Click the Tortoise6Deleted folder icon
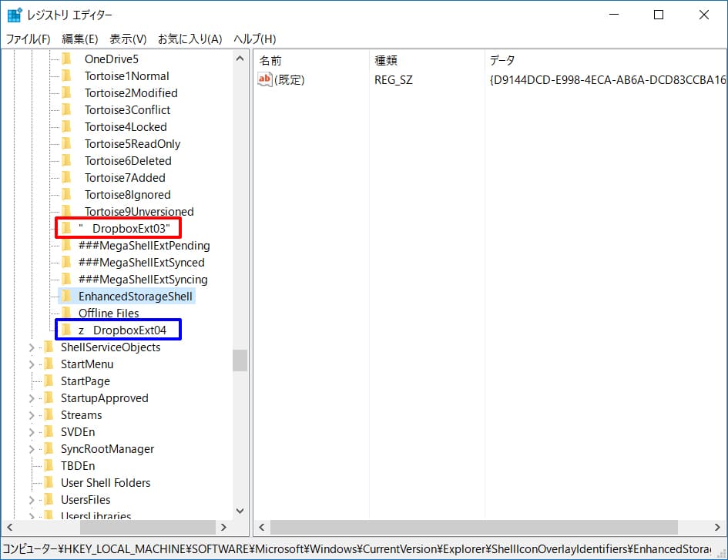Viewport: 728px width, 560px height. 67,161
